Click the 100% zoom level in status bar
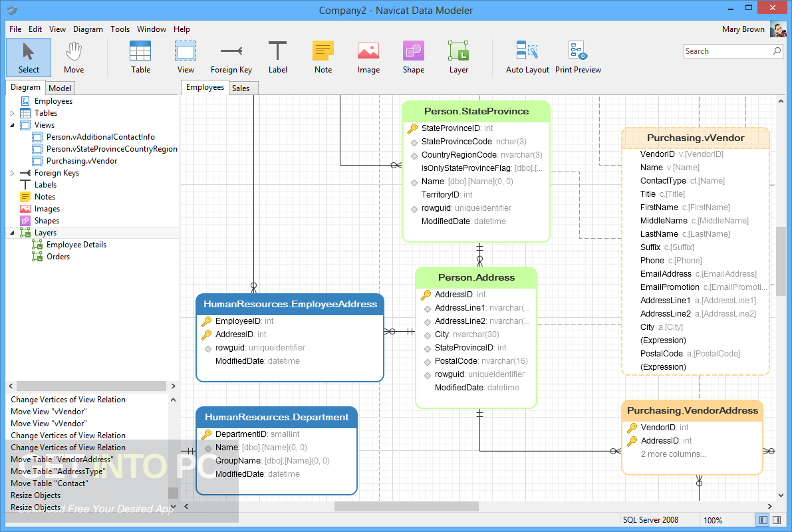792x532 pixels. pyautogui.click(x=713, y=520)
